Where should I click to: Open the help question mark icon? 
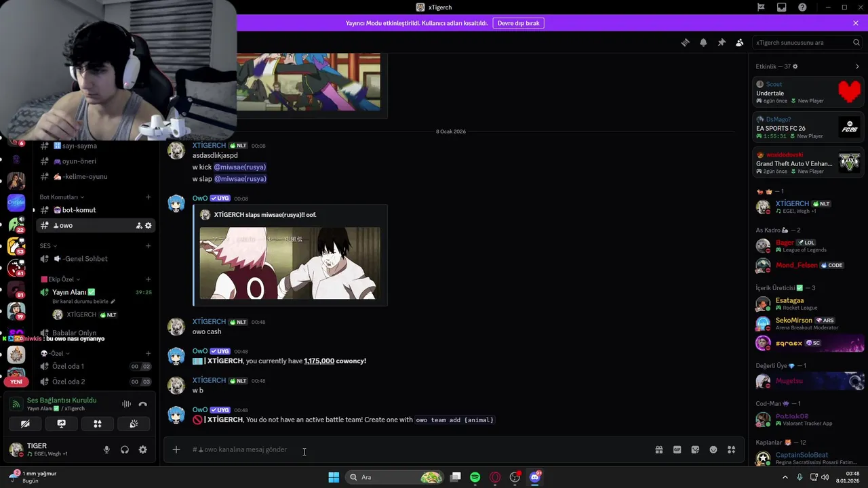click(802, 7)
